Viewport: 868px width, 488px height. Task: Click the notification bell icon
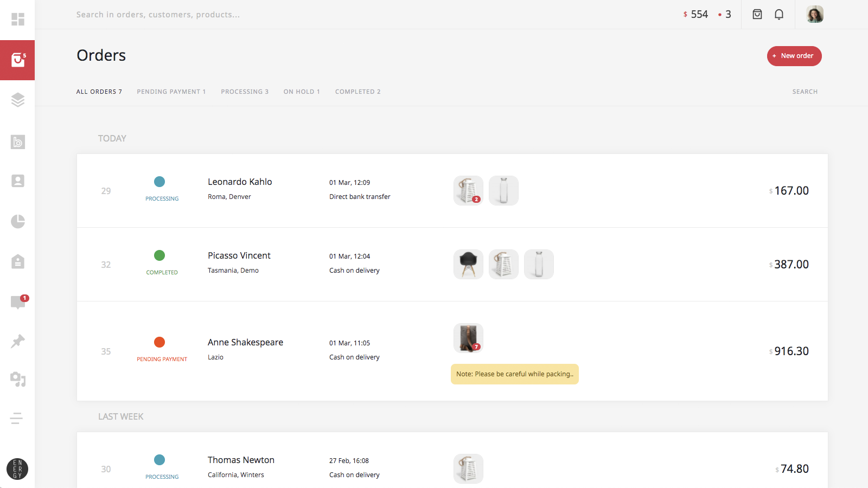tap(779, 15)
